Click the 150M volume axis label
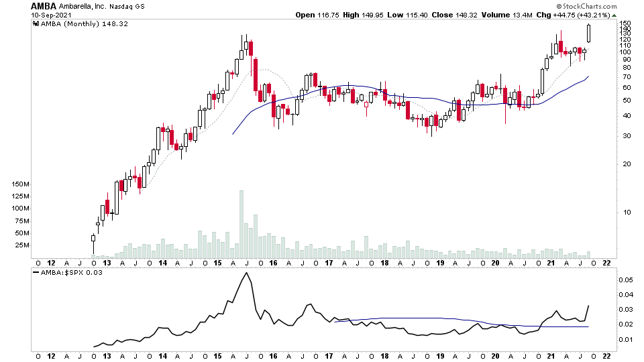This screenshot has width=644, height=362. point(20,184)
